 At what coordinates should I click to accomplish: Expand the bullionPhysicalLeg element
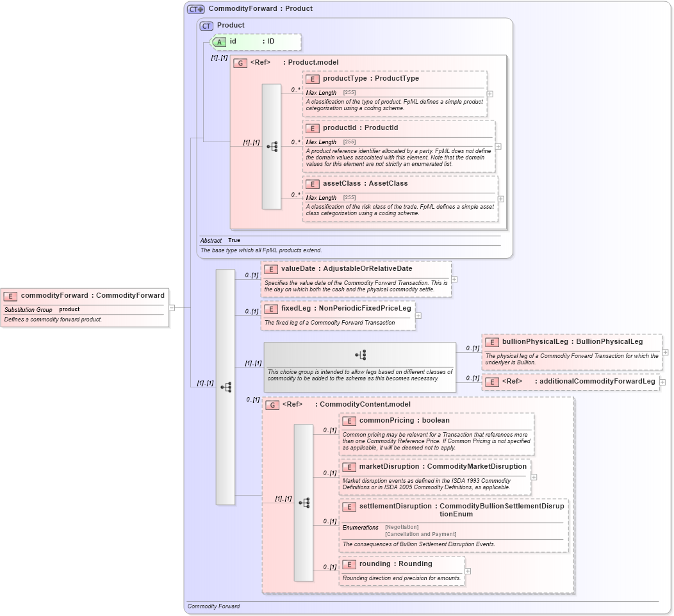[x=666, y=352]
